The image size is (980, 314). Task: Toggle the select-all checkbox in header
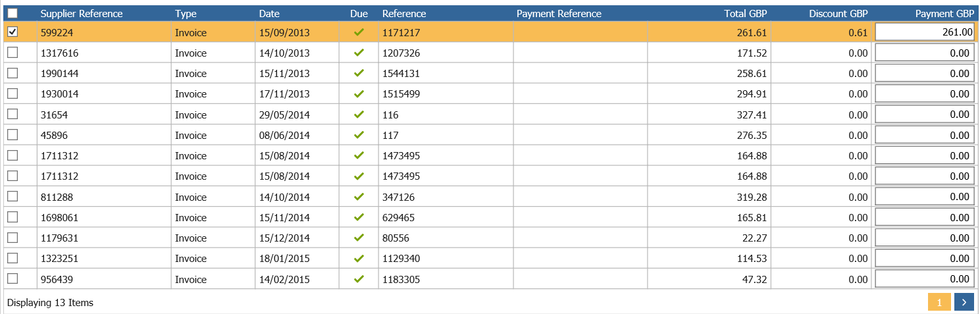pyautogui.click(x=13, y=13)
